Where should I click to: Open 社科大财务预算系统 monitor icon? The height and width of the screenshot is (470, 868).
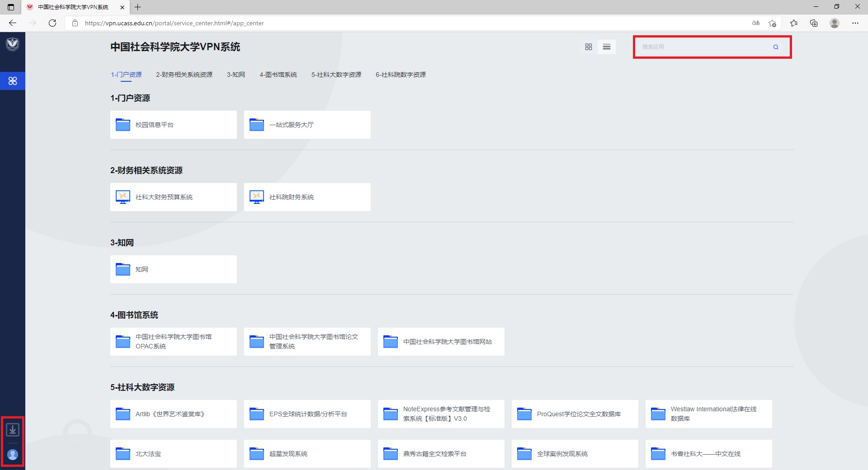tap(123, 197)
